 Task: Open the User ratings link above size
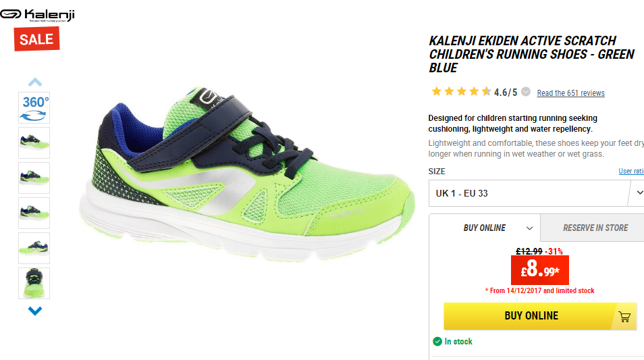click(631, 171)
